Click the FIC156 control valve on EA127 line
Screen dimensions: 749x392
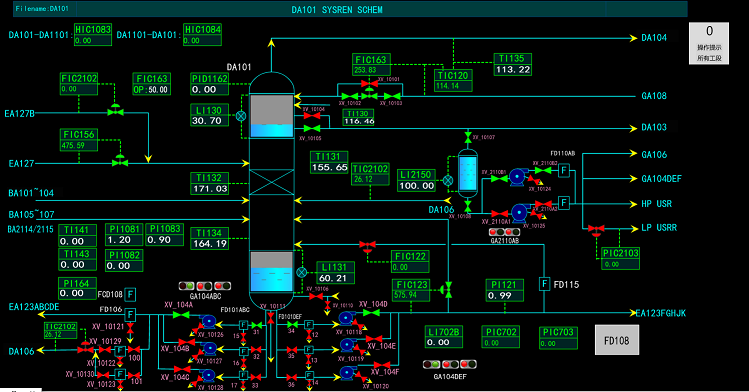tap(120, 161)
